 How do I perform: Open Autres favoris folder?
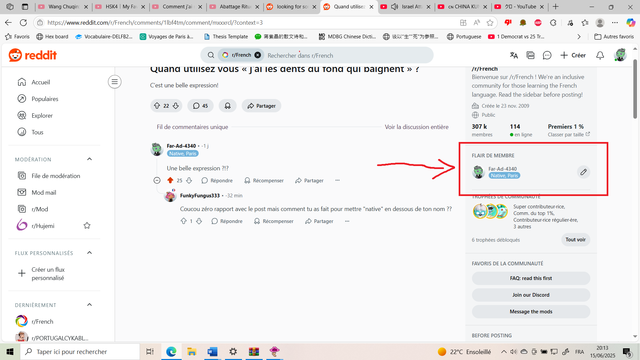coord(614,36)
